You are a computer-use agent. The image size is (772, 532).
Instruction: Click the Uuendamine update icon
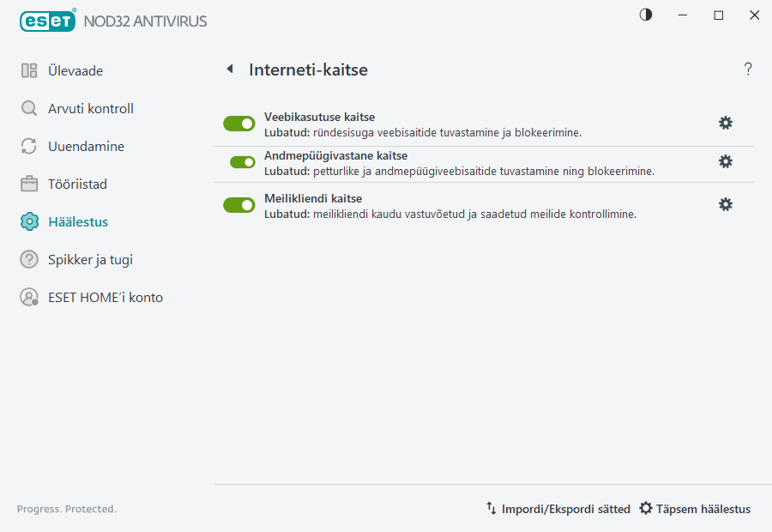point(29,146)
